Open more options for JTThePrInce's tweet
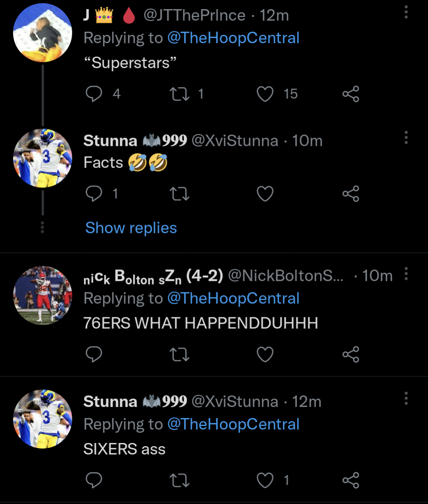The image size is (428, 504). tap(406, 12)
